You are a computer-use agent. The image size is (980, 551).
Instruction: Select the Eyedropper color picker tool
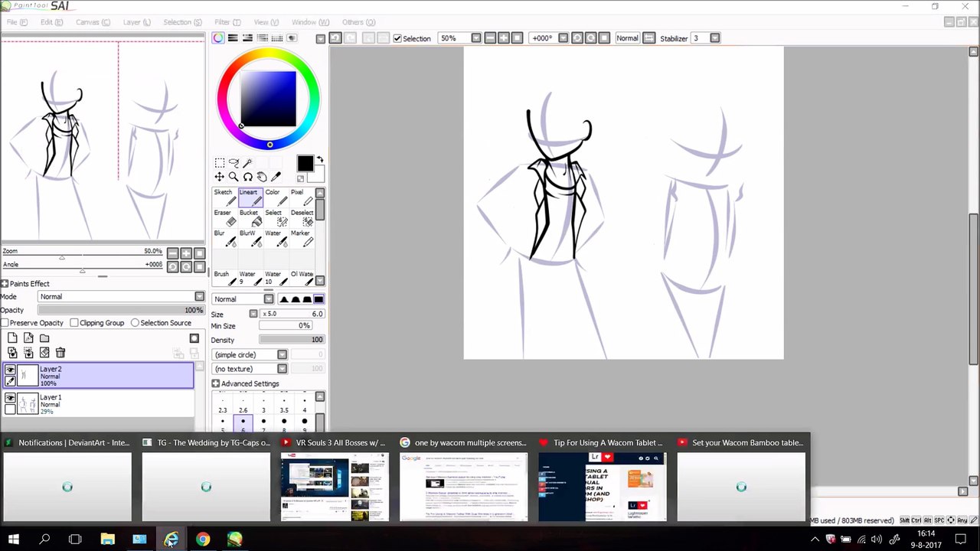click(276, 177)
